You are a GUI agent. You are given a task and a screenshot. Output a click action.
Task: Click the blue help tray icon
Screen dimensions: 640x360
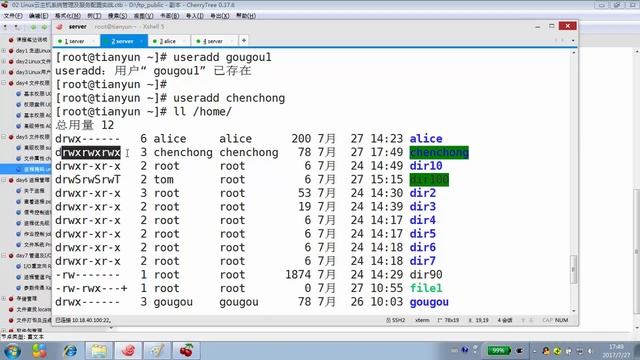[465, 350]
